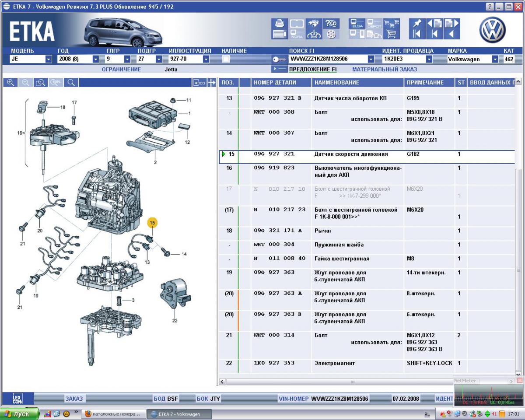Click the parts list scroll down arrow

pyautogui.click(x=518, y=375)
